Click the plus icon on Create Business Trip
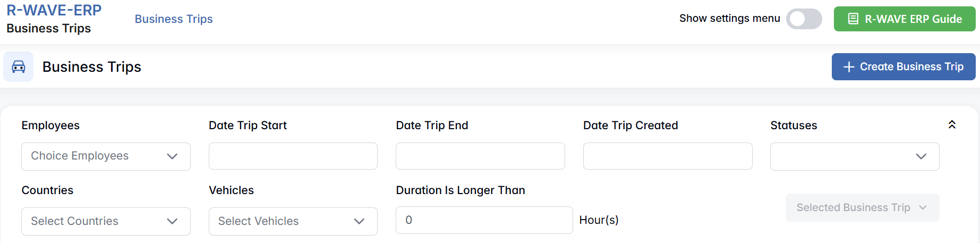980x243 pixels. [849, 67]
